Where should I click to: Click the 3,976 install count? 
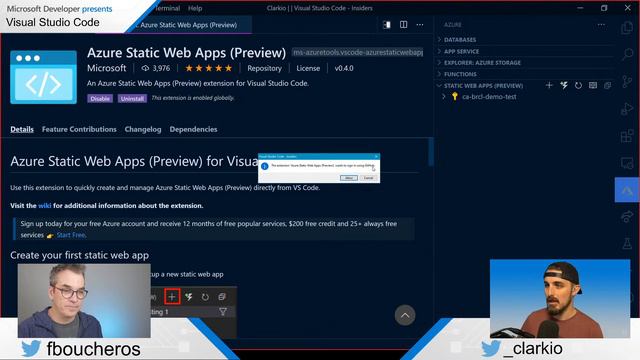coord(161,68)
